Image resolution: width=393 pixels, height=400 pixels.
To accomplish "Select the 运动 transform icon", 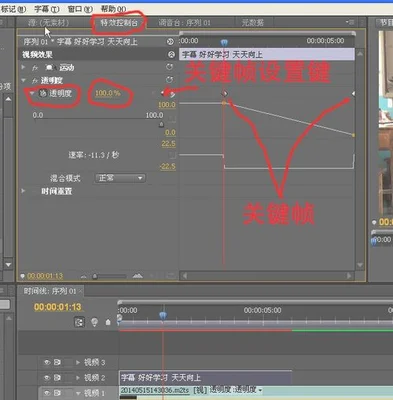I will tap(49, 68).
